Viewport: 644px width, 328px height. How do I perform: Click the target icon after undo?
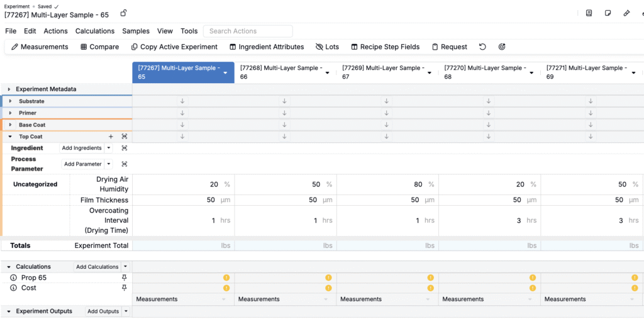click(x=502, y=47)
